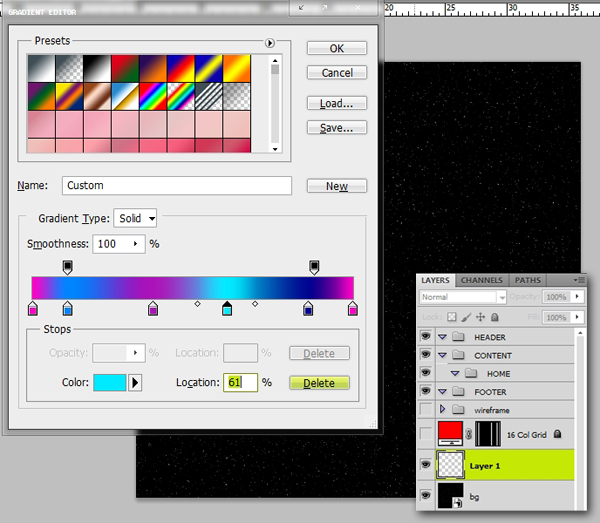The height and width of the screenshot is (523, 600).
Task: Toggle lock position move icon
Action: (480, 317)
